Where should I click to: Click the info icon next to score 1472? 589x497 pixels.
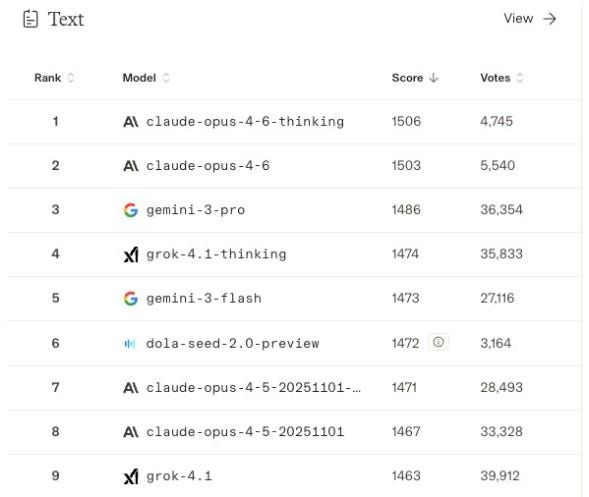438,342
